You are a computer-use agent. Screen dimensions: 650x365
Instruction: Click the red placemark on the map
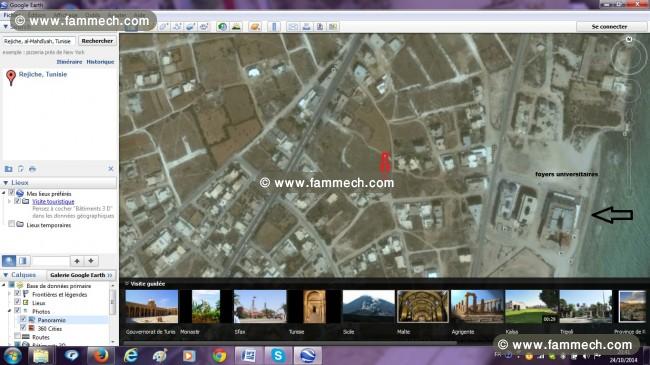click(x=385, y=162)
